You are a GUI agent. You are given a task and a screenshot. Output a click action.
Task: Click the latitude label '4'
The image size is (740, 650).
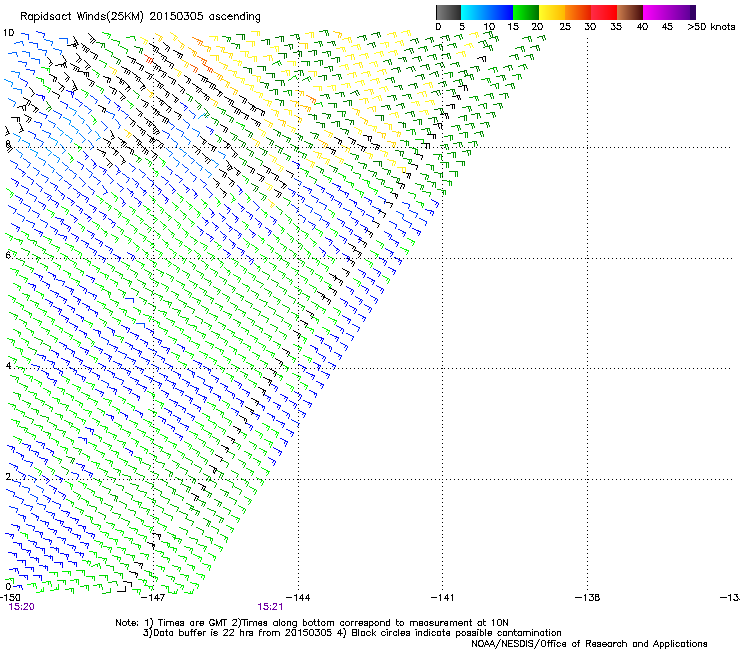pos(8,365)
